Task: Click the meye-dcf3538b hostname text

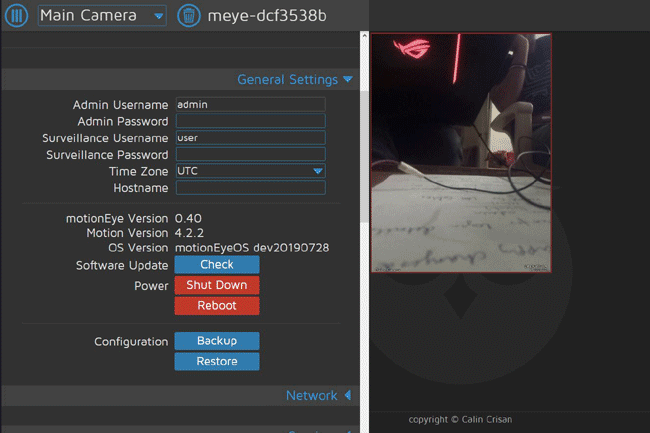Action: tap(267, 16)
